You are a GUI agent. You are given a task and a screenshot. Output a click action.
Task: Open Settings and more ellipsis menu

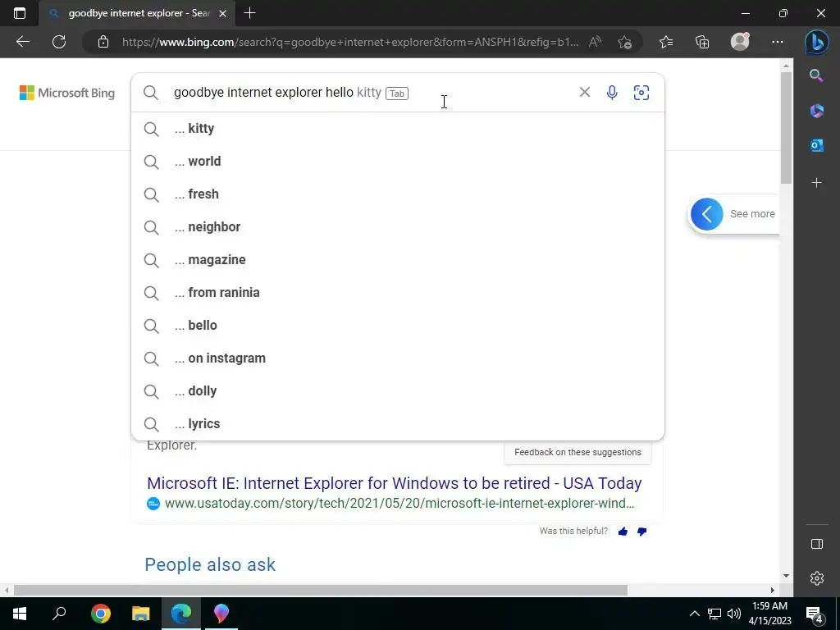click(x=778, y=42)
